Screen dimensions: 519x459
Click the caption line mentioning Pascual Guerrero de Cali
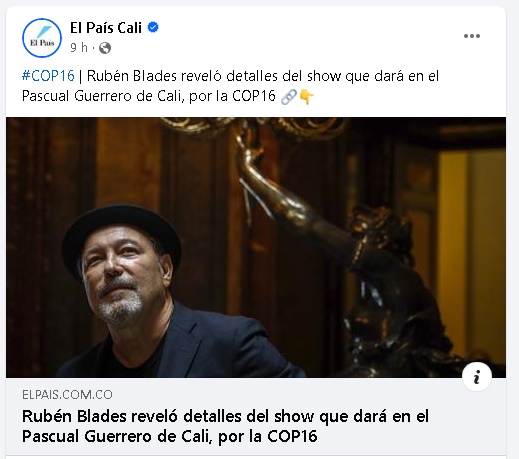(x=149, y=96)
